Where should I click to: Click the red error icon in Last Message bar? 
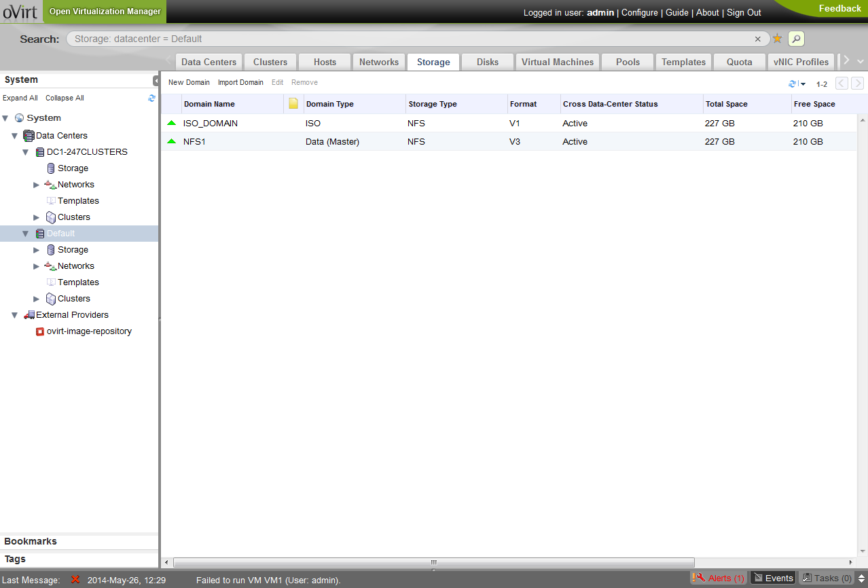point(75,579)
